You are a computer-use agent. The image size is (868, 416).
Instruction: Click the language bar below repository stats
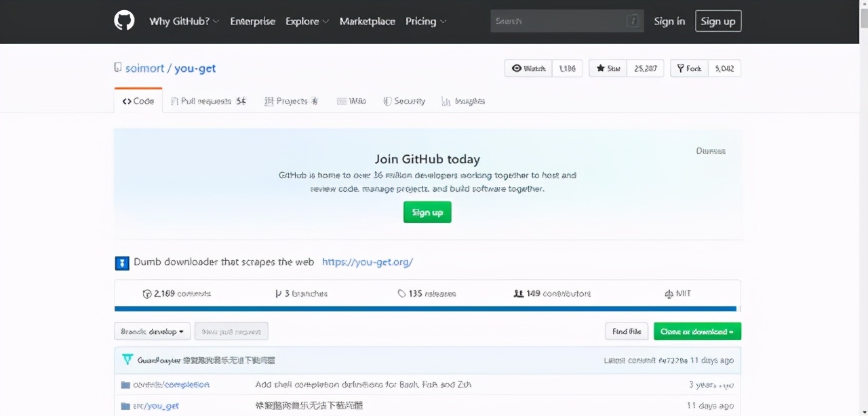tap(426, 309)
